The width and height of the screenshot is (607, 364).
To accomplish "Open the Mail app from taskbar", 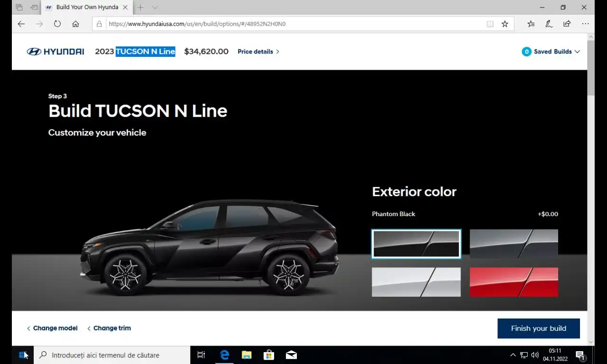I will coord(291,355).
